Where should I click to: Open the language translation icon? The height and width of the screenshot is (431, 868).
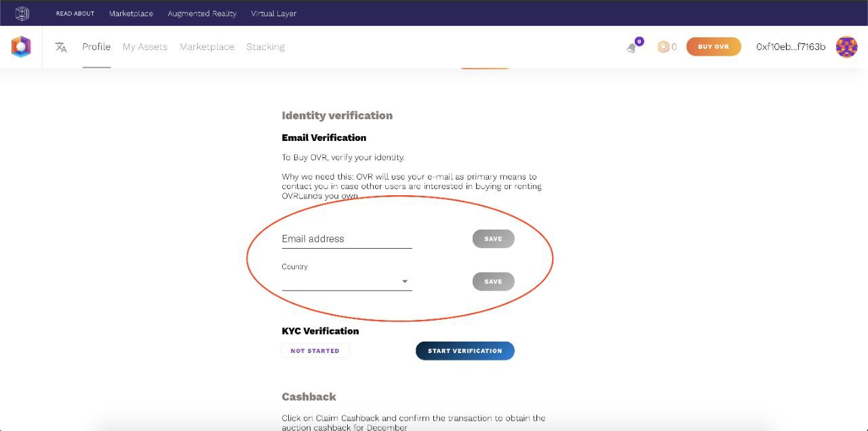[x=61, y=47]
